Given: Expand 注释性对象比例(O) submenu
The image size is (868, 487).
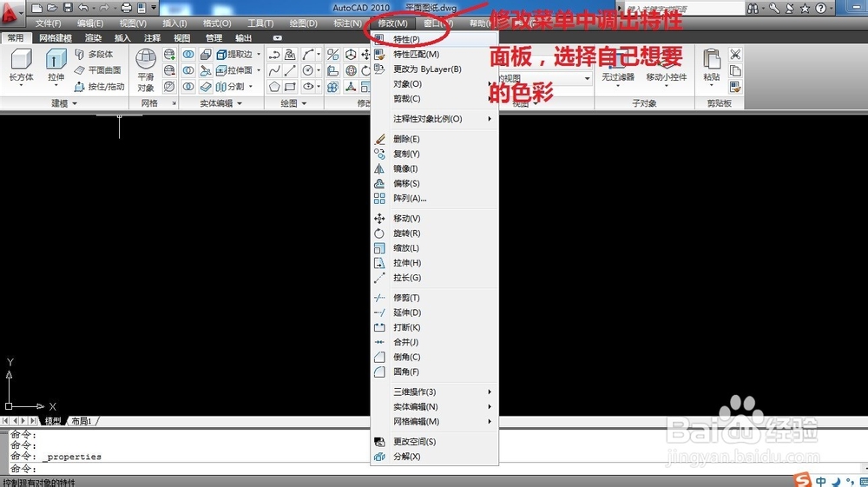Looking at the screenshot, I should tap(435, 119).
